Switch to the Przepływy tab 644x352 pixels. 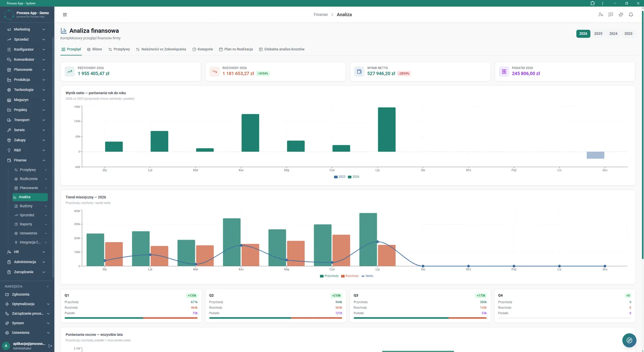tap(119, 49)
